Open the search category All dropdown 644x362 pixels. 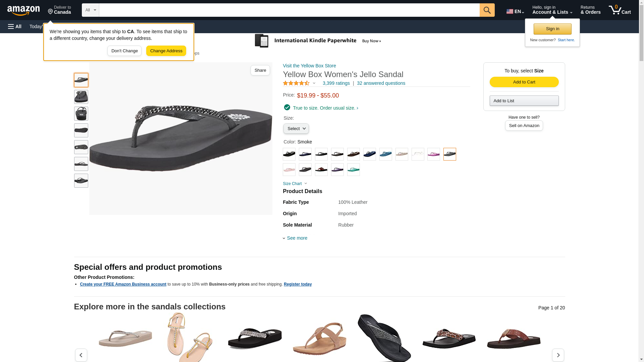pyautogui.click(x=91, y=10)
